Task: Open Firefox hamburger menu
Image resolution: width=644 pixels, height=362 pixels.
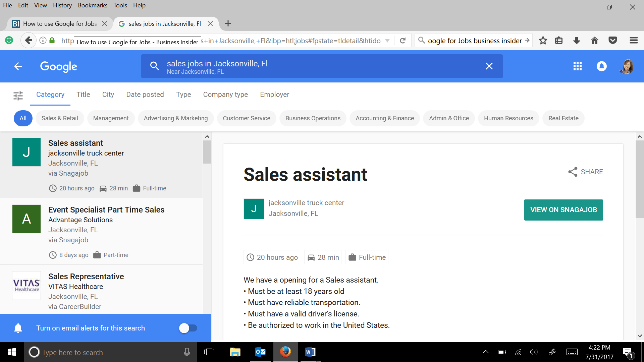Action: (634, 41)
